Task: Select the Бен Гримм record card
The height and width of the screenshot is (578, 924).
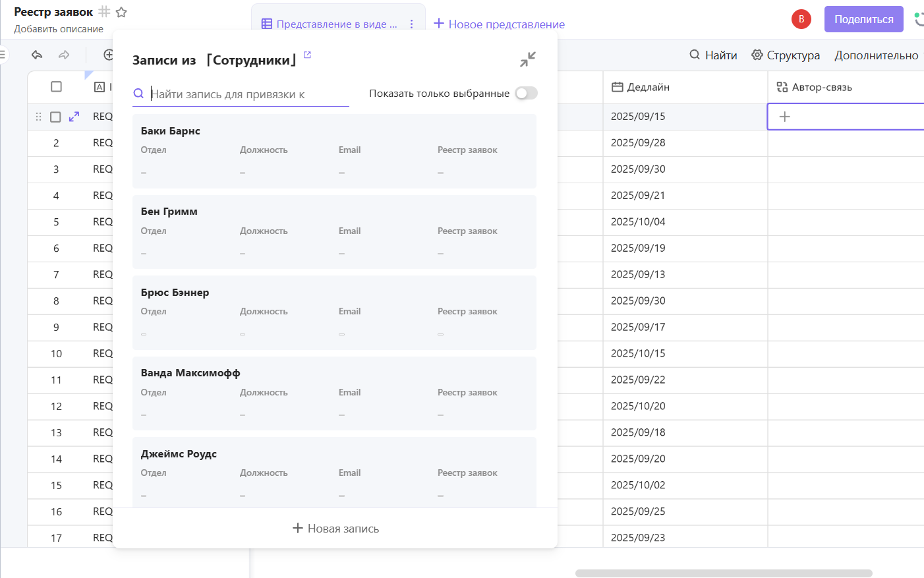Action: pyautogui.click(x=334, y=232)
